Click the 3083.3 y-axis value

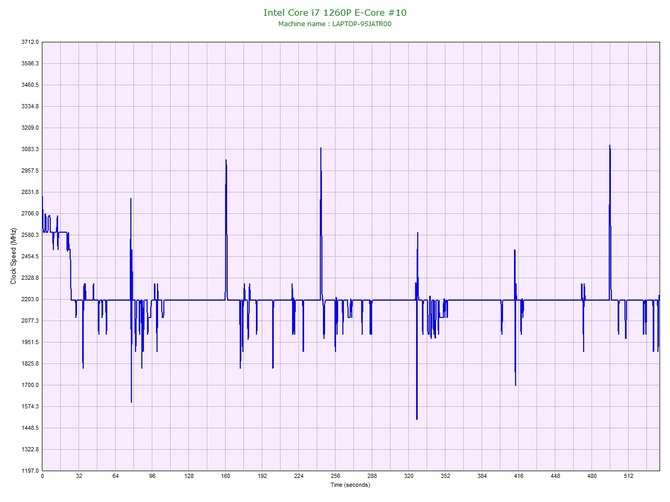[30, 149]
